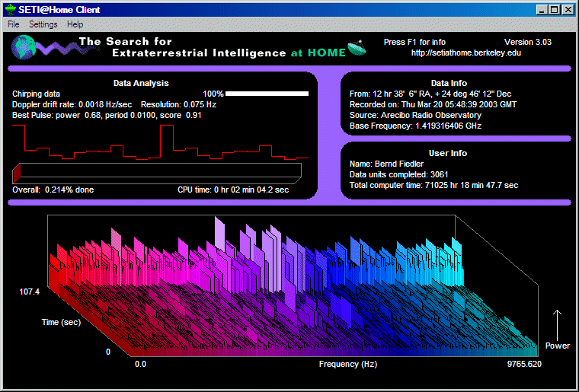579x392 pixels.
Task: Open the Settings menu
Action: pyautogui.click(x=43, y=24)
